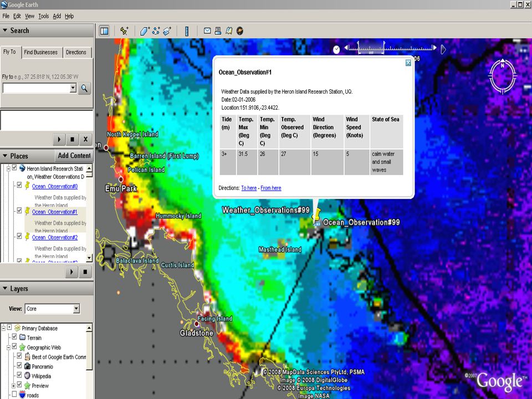Click the yellow pushpin placemark on the map
The width and height of the screenshot is (532, 399).
tap(316, 216)
